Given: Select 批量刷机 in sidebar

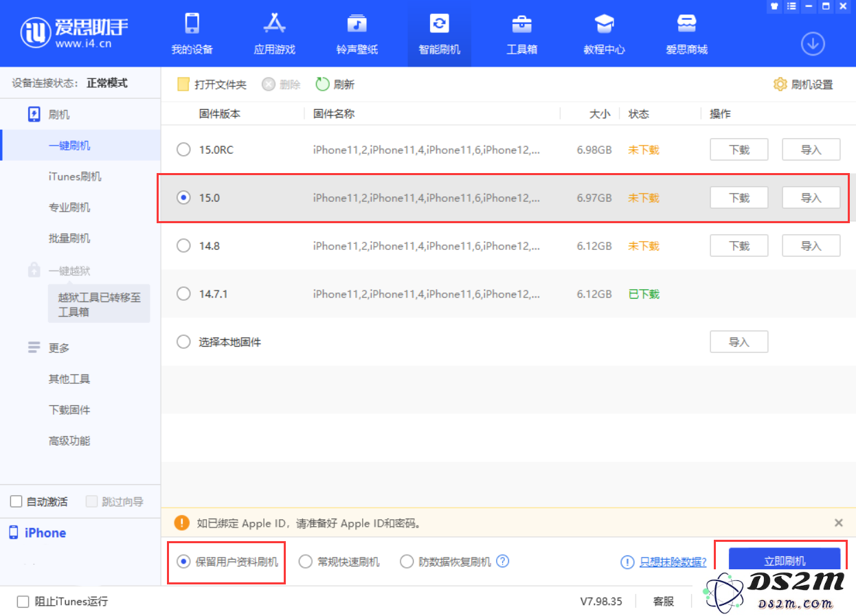Looking at the screenshot, I should [x=69, y=238].
